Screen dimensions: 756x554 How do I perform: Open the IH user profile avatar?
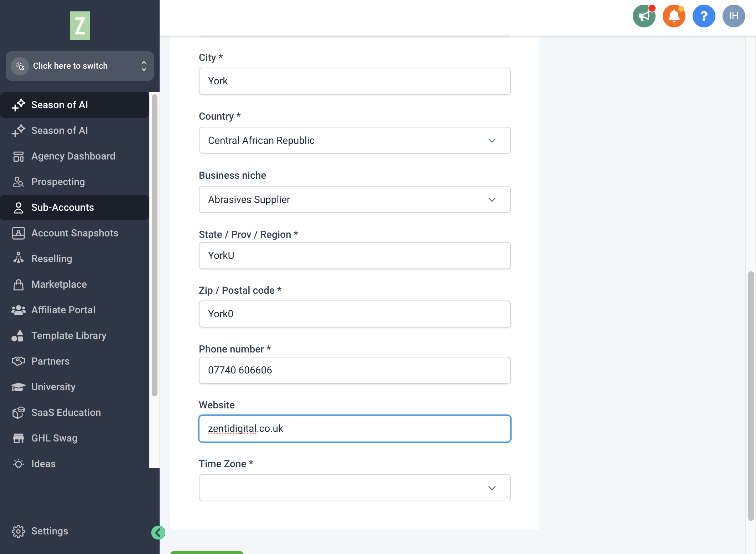[x=734, y=16]
